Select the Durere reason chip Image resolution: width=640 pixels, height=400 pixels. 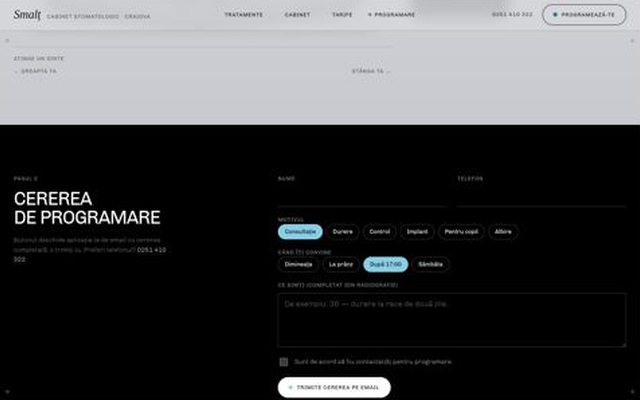(x=342, y=232)
